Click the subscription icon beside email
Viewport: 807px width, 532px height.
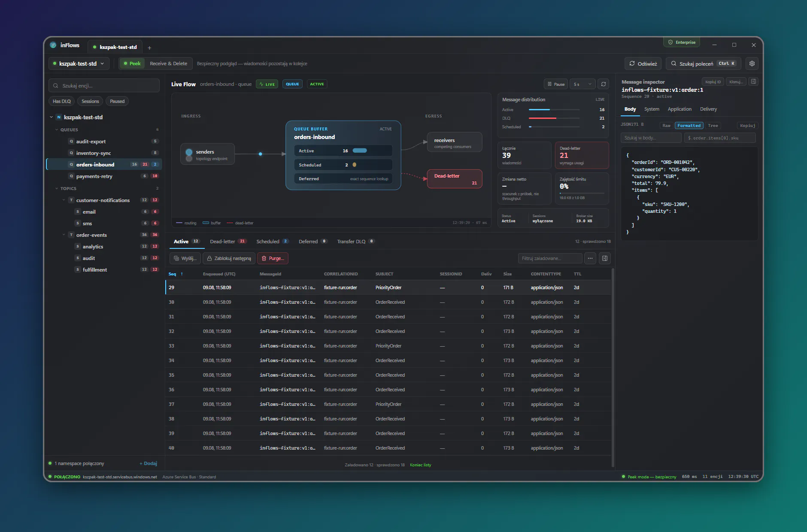click(78, 212)
